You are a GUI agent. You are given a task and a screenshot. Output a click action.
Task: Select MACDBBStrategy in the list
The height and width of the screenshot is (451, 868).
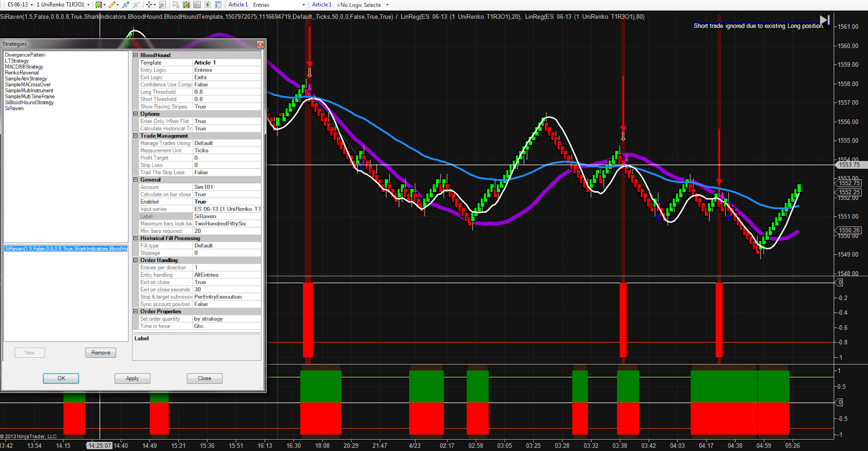24,67
